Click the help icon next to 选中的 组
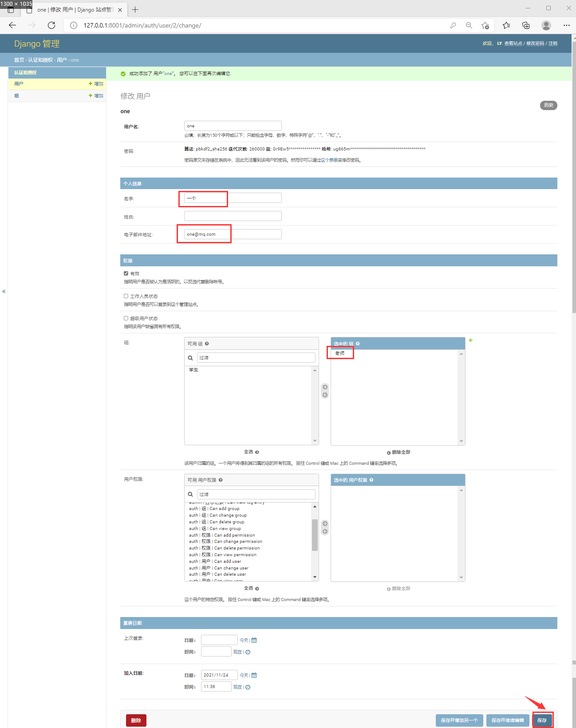The image size is (576, 728). pos(358,344)
